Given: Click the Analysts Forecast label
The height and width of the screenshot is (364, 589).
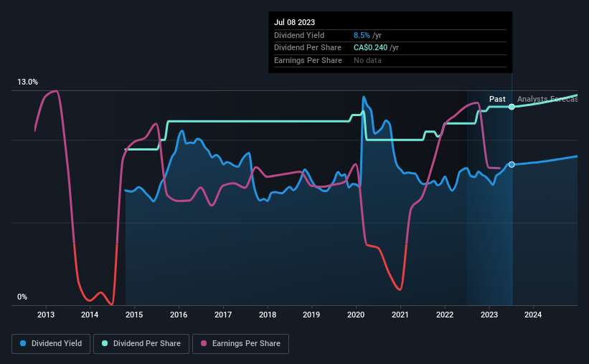Looking at the screenshot, I should tap(547, 99).
